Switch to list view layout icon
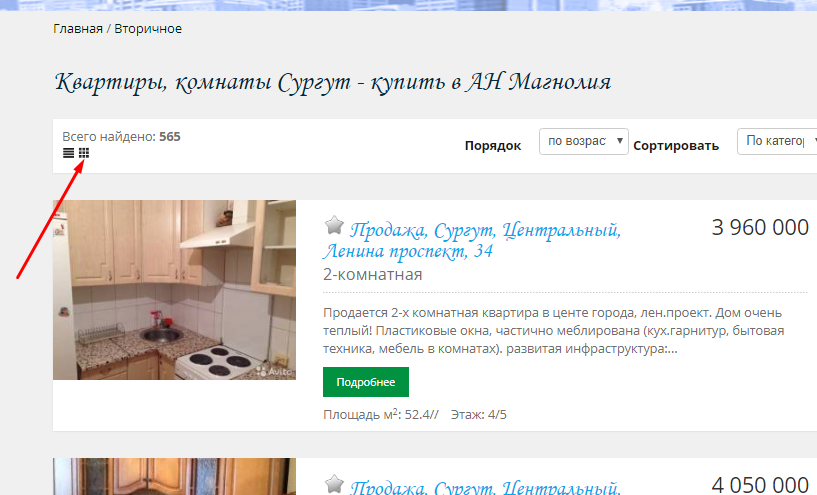Viewport: 817px width, 495px height. [x=68, y=153]
